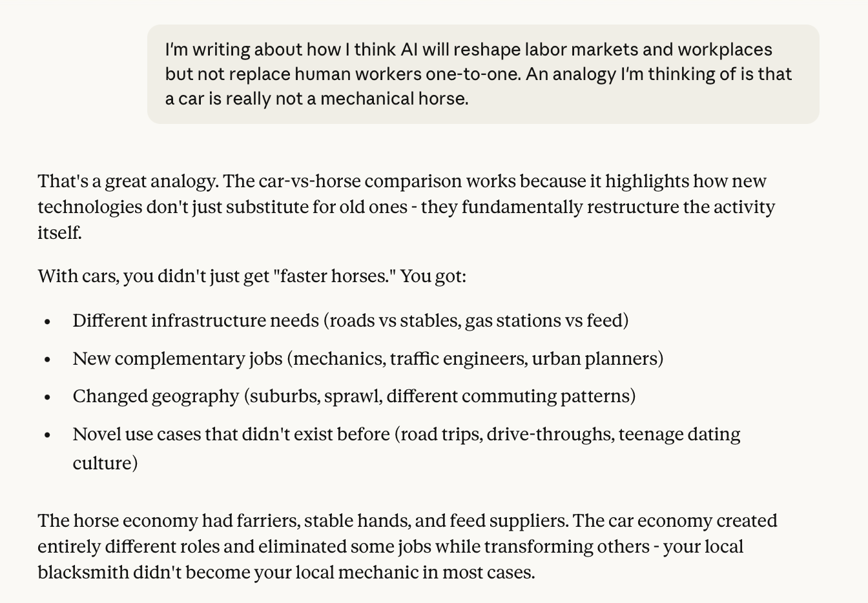
Task: Click the bullet dot before "New complementary jobs"
Action: coord(47,360)
